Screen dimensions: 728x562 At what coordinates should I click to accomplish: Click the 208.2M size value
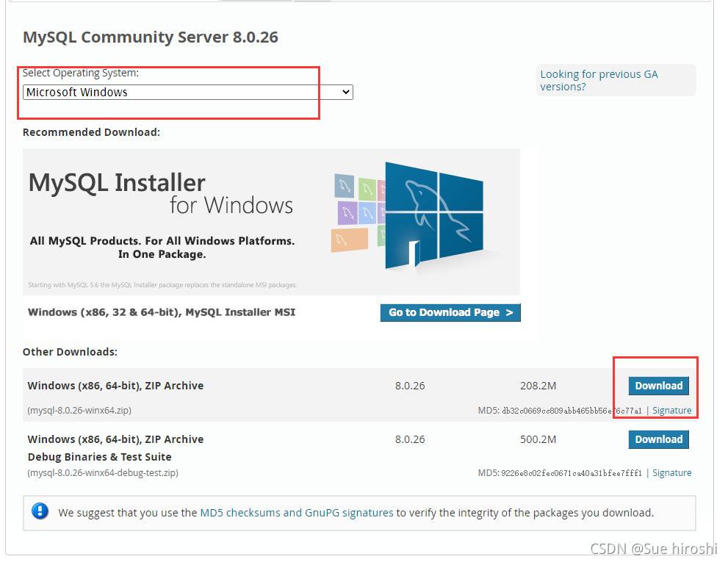tap(538, 386)
